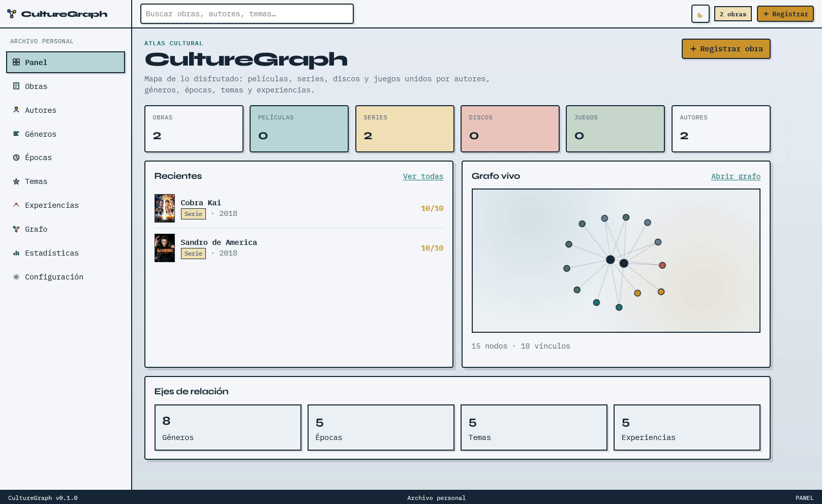The height and width of the screenshot is (504, 822).
Task: Click the Obras stat card
Action: [x=194, y=129]
